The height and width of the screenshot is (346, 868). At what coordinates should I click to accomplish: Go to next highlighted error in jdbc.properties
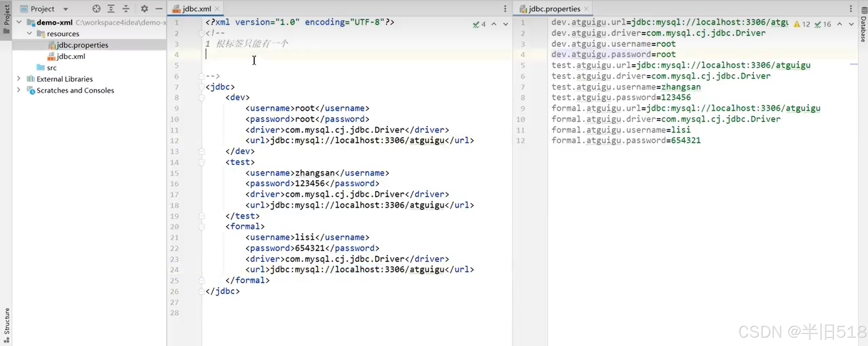851,24
